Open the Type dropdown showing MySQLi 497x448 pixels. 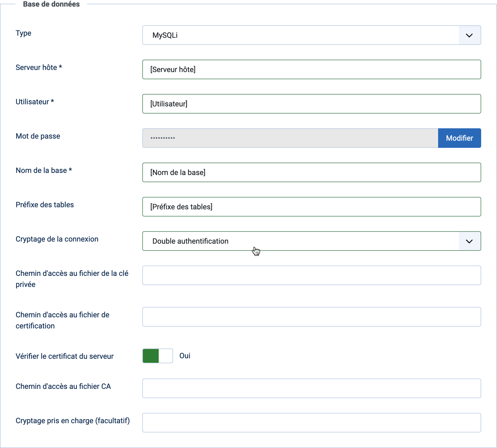tap(312, 35)
